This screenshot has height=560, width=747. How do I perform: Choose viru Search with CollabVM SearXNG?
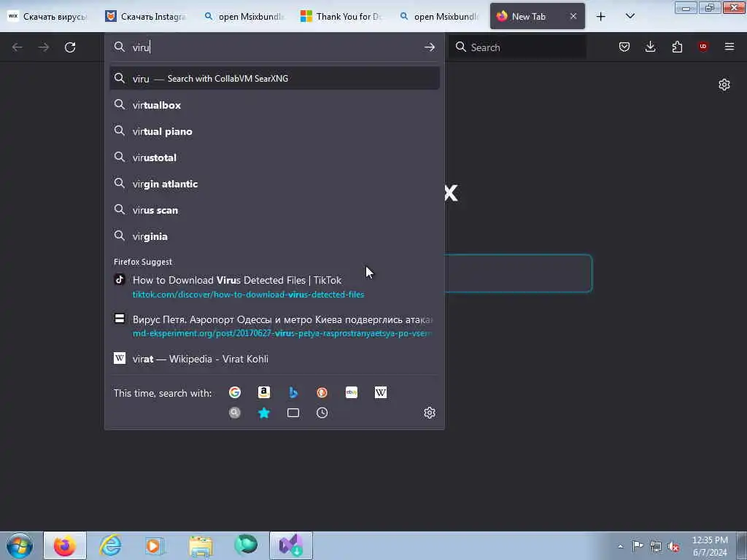[x=274, y=79]
